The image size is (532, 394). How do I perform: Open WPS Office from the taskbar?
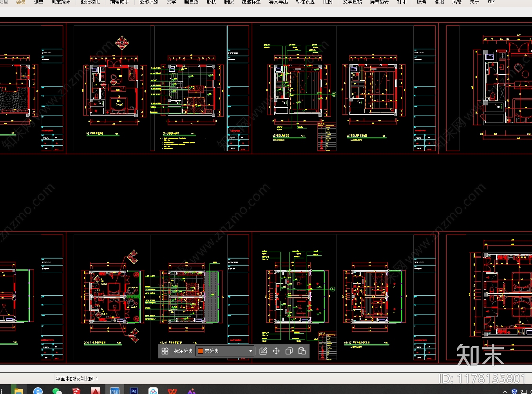coord(172,391)
